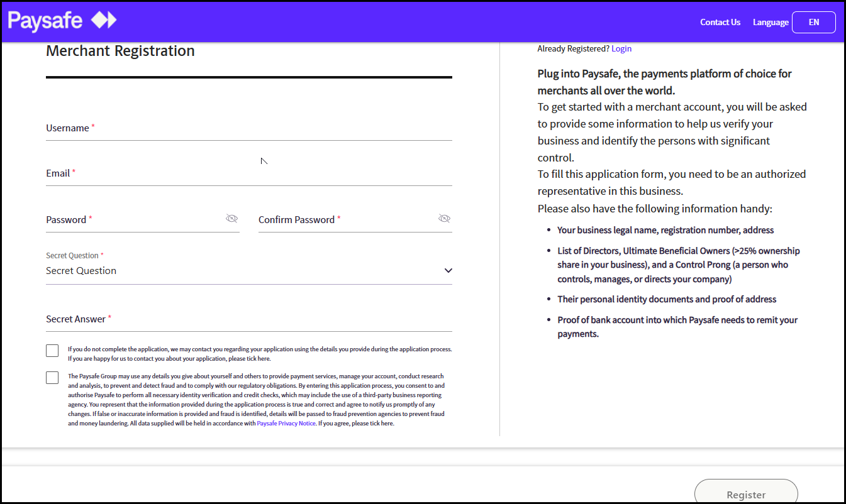The image size is (846, 504).
Task: Open the Paysafe Privacy Notice link
Action: pyautogui.click(x=286, y=424)
